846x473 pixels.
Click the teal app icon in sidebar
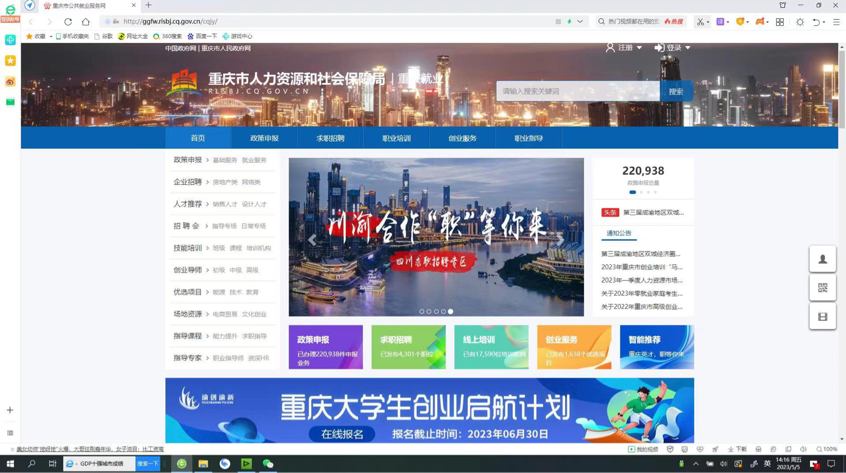pos(10,40)
